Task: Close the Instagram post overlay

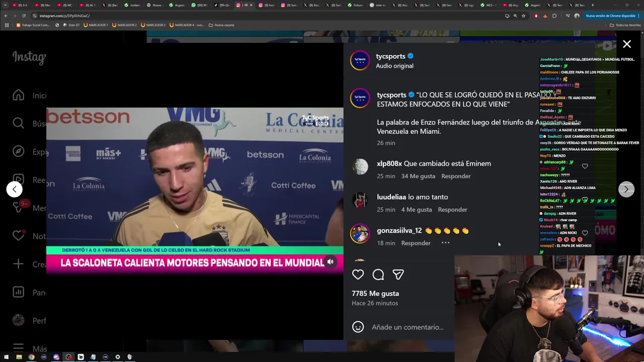Action: point(627,44)
